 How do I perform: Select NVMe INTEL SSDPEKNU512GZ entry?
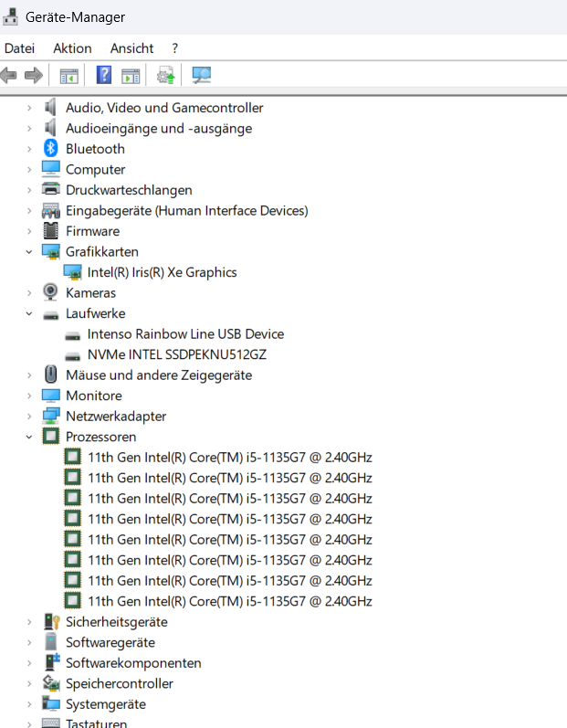[x=177, y=354]
